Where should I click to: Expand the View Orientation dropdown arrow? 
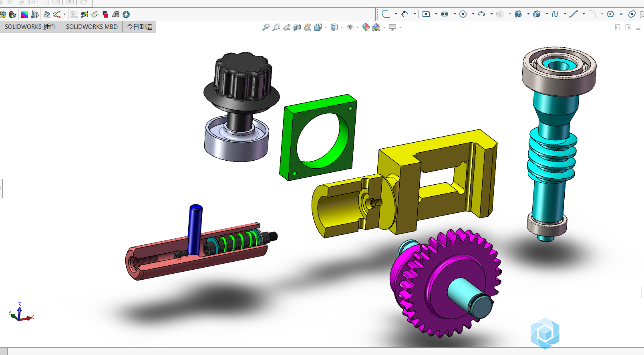coord(326,27)
